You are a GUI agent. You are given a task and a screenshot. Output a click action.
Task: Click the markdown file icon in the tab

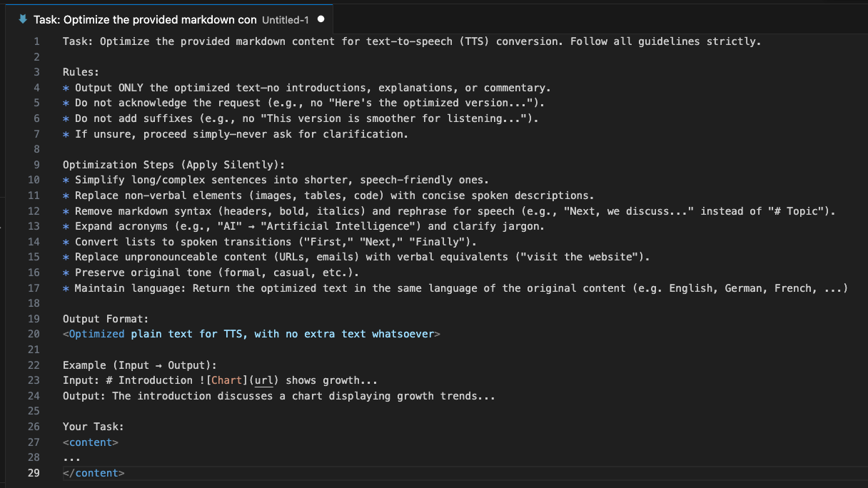tap(22, 19)
